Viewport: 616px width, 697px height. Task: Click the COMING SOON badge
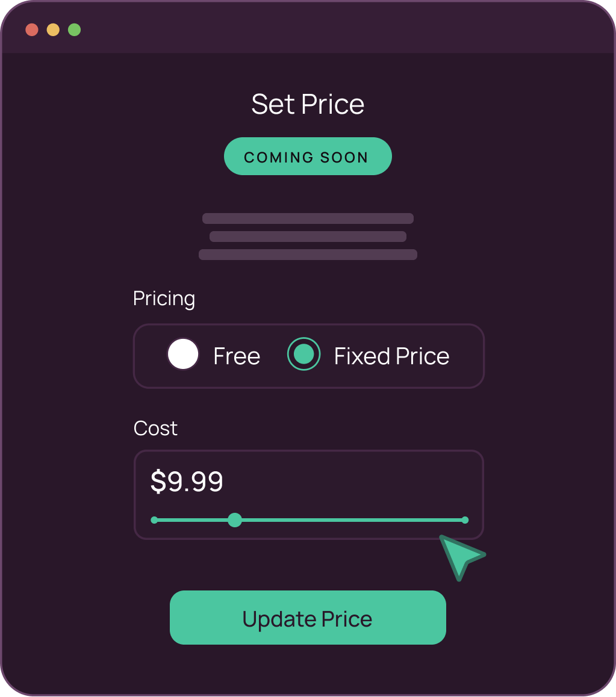point(308,156)
